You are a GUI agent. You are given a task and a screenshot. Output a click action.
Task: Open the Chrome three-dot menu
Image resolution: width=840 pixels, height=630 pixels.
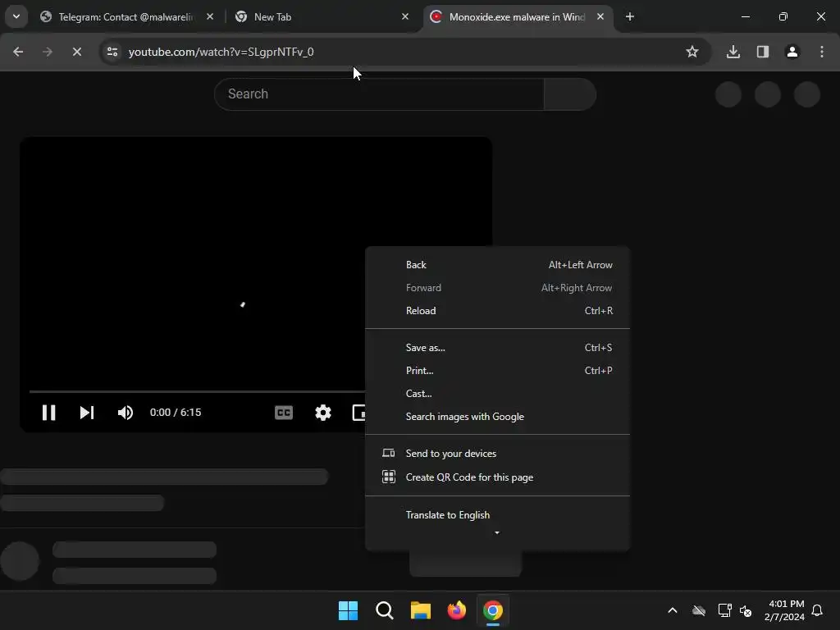pyautogui.click(x=822, y=52)
